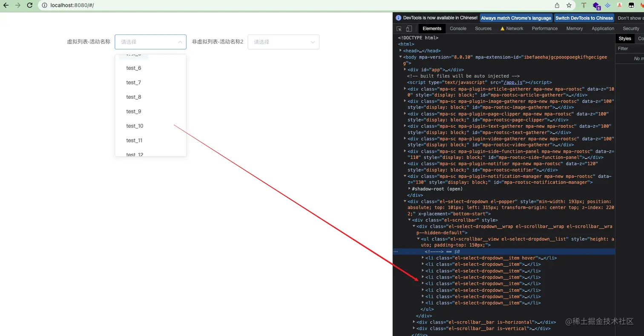Expand the mpa-plugin-page-clipper div

coord(405,114)
